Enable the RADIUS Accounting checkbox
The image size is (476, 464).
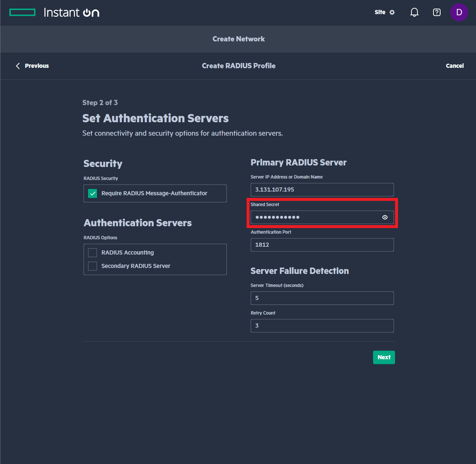click(x=93, y=253)
